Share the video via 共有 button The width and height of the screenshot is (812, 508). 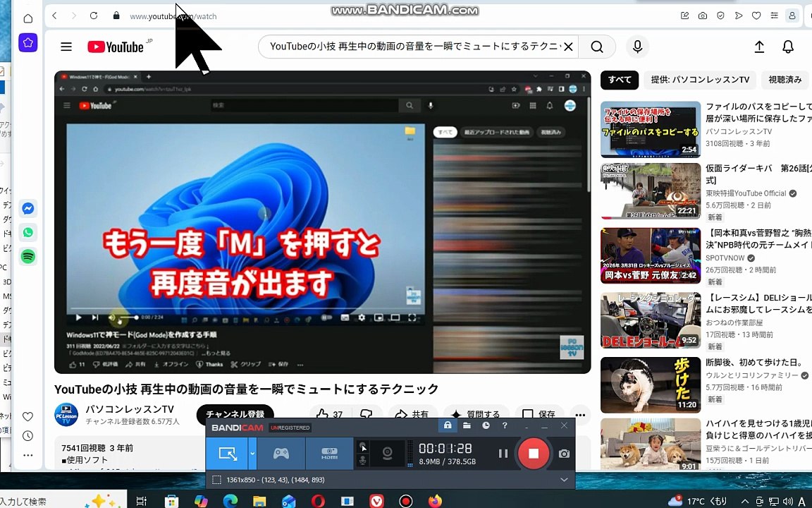412,414
